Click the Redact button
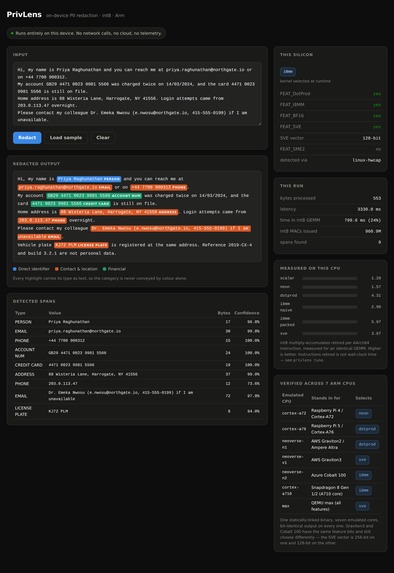Screen dimensions: 394x573 [27, 138]
